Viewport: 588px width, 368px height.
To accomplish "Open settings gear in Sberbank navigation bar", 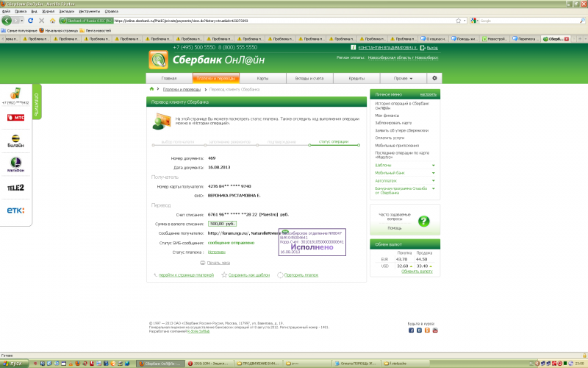I will 434,78.
